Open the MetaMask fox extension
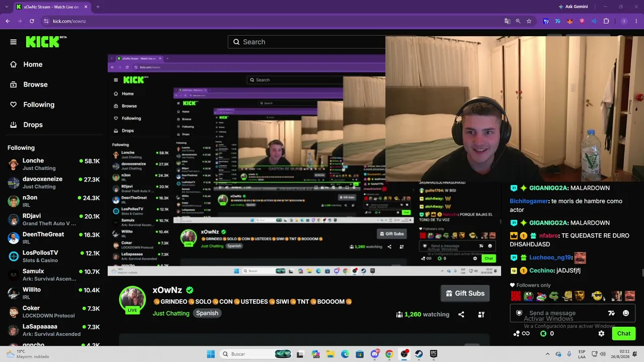 point(570,21)
